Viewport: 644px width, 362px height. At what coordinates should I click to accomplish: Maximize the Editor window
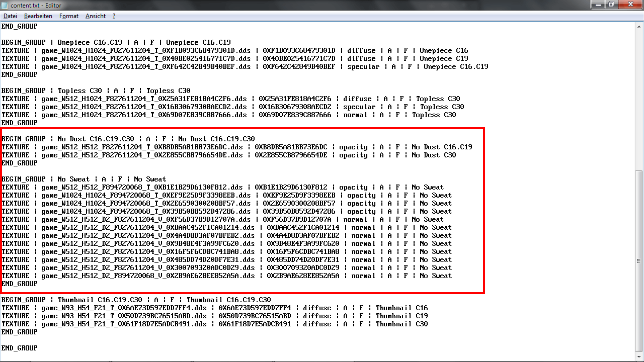pyautogui.click(x=611, y=5)
